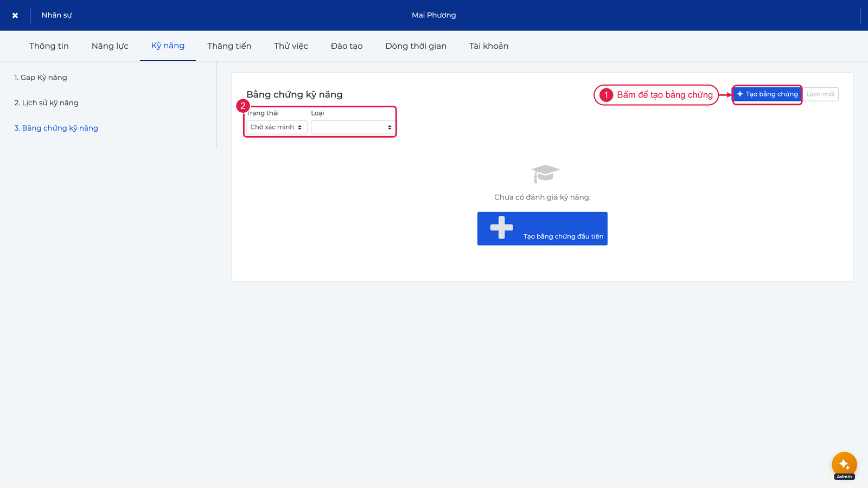This screenshot has width=868, height=488.
Task: Click Tạo bằng chứng đầu tiên button
Action: click(x=542, y=229)
